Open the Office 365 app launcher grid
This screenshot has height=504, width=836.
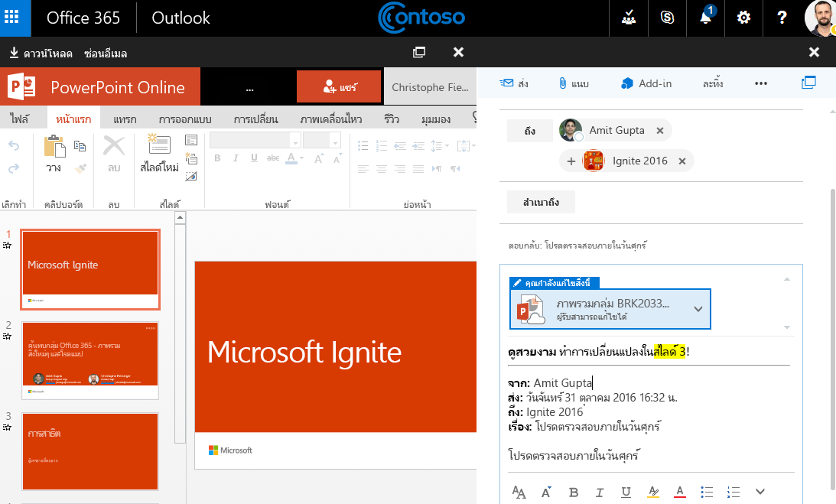(11, 17)
